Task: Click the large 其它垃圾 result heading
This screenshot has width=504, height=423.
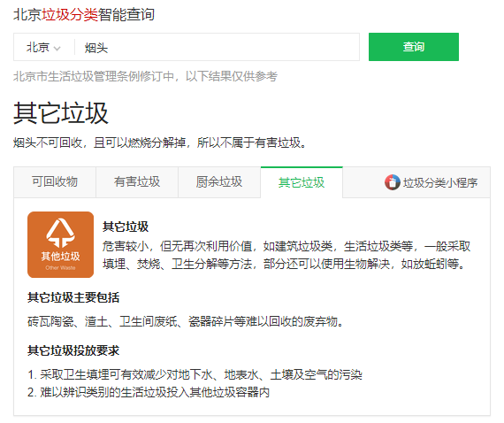Action: [61, 113]
